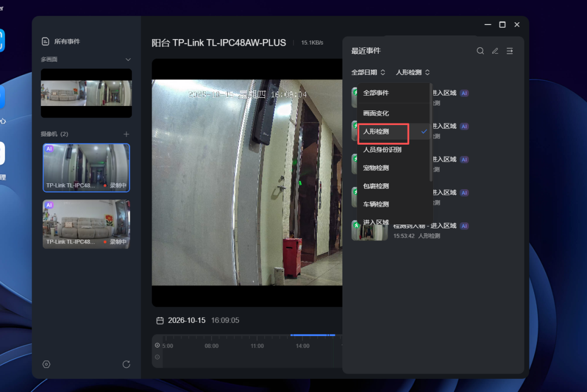Viewport: 587px width, 392px height.
Task: Click the 15.1KB/s bitrate readout
Action: 312,43
